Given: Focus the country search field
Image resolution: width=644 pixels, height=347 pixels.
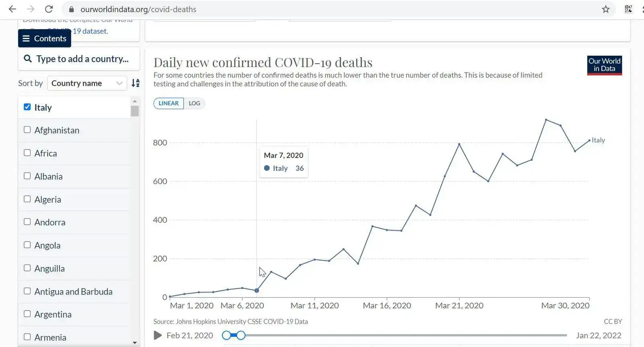Looking at the screenshot, I should point(83,59).
